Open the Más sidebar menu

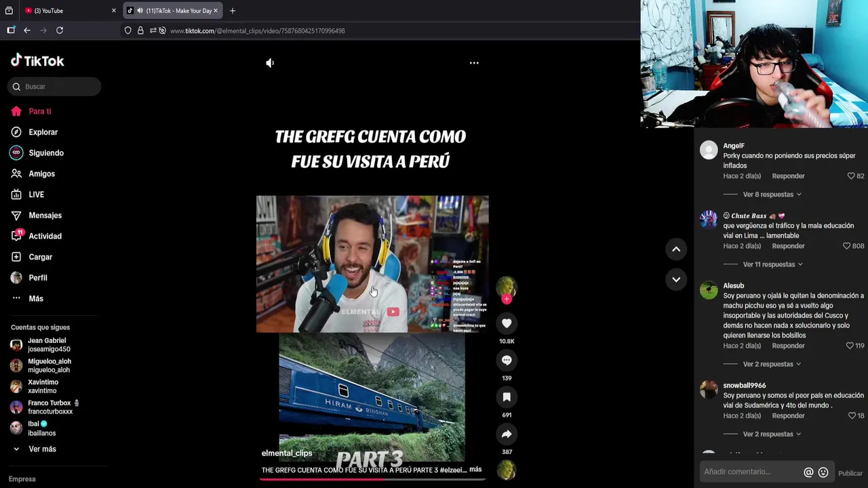click(27, 299)
